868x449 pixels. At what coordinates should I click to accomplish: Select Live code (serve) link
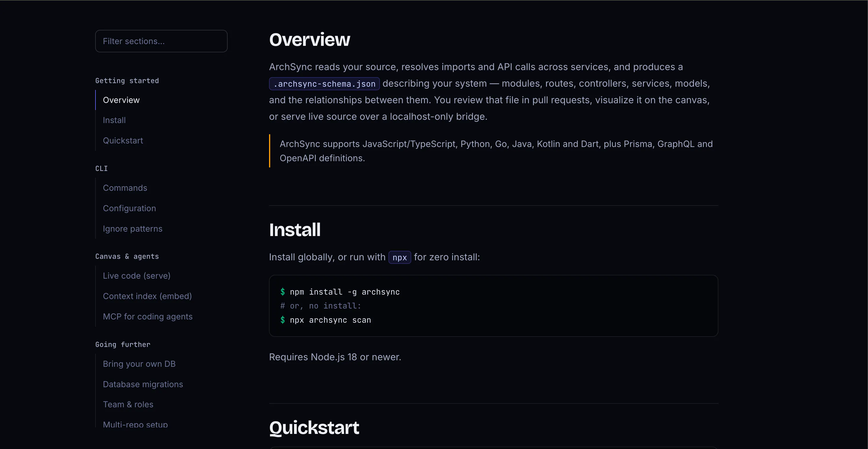click(137, 276)
